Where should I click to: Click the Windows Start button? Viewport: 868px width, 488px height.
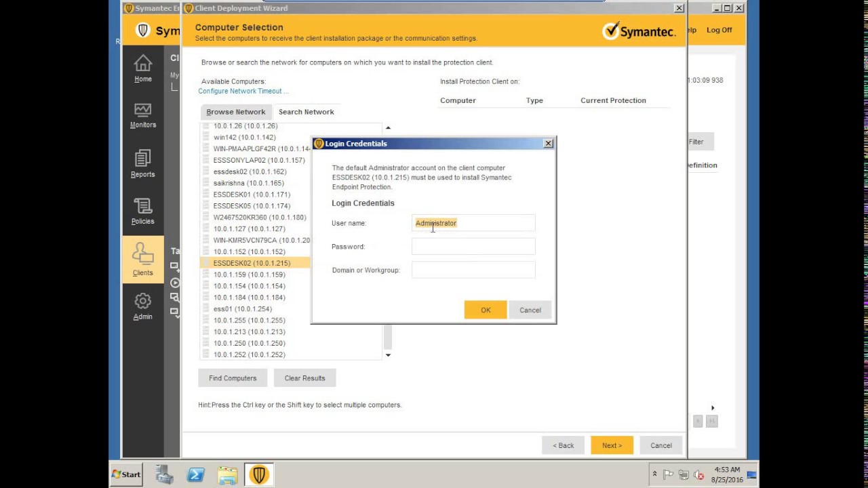pyautogui.click(x=126, y=474)
